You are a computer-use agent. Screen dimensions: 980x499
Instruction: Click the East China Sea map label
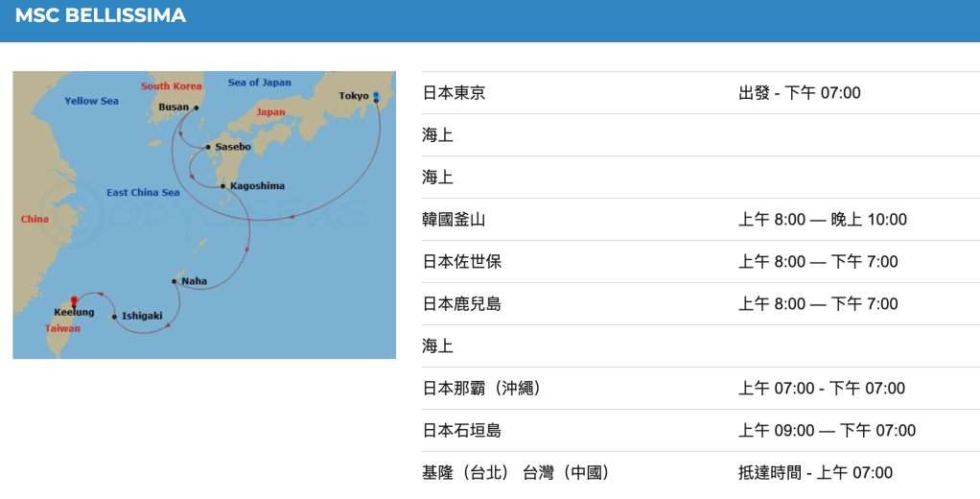coord(143,193)
